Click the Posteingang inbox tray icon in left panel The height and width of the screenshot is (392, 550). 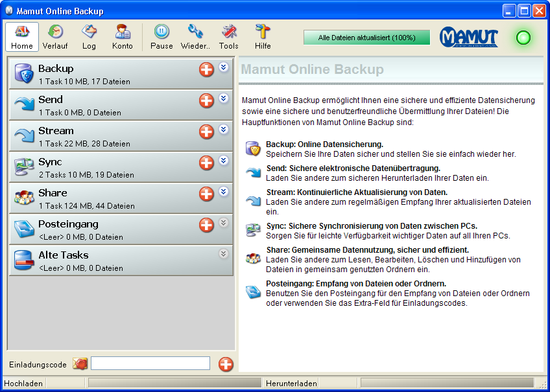24,229
